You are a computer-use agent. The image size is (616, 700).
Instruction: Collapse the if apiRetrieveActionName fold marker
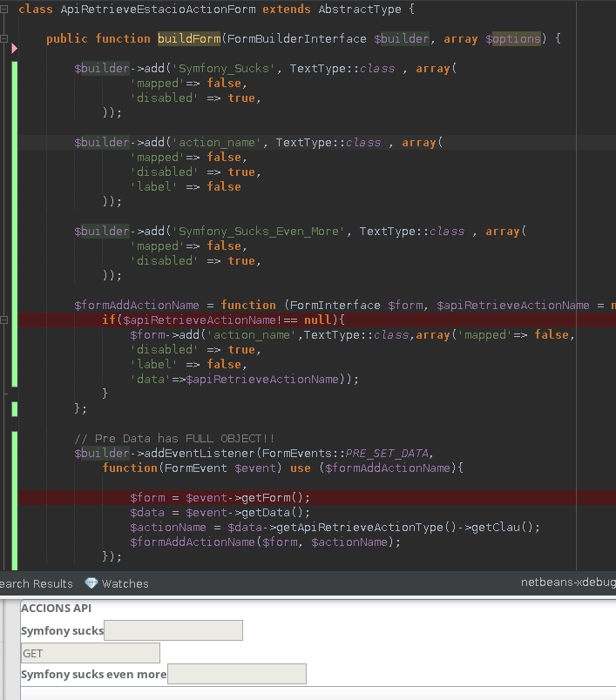(4, 320)
